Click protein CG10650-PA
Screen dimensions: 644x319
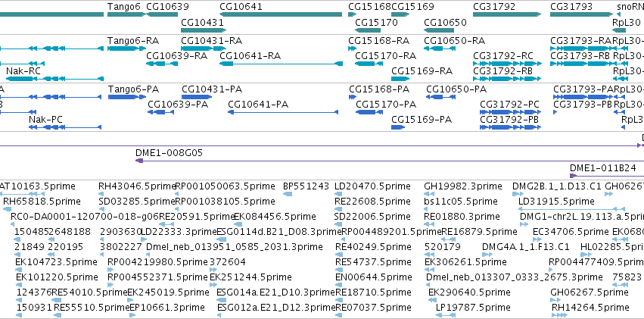point(456,89)
